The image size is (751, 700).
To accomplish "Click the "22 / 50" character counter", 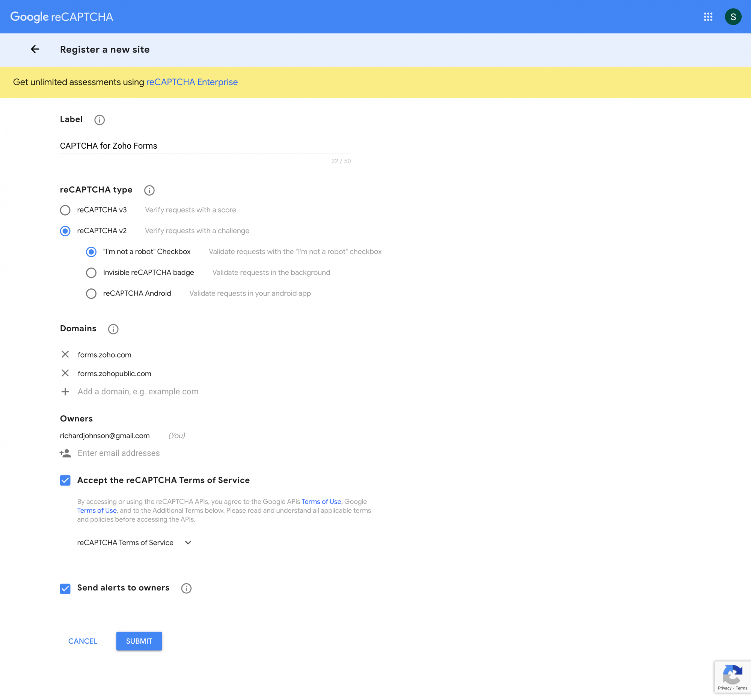I will [x=341, y=161].
